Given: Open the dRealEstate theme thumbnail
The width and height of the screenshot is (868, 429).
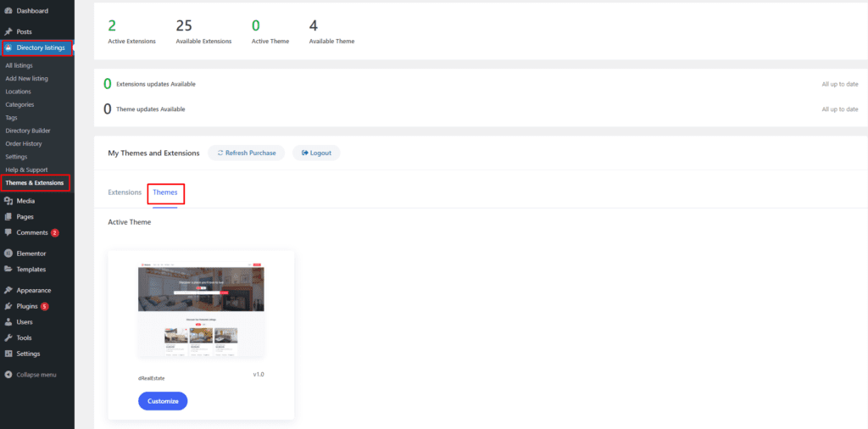Looking at the screenshot, I should click(x=201, y=311).
